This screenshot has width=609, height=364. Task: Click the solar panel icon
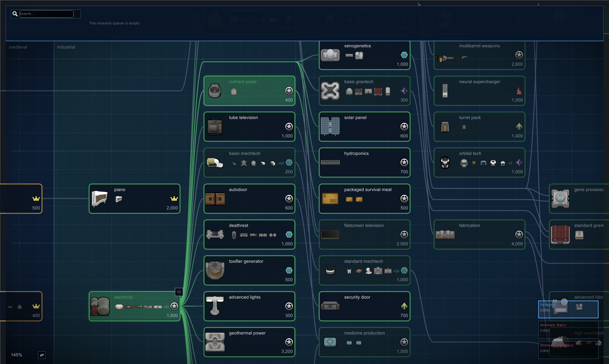(x=330, y=127)
